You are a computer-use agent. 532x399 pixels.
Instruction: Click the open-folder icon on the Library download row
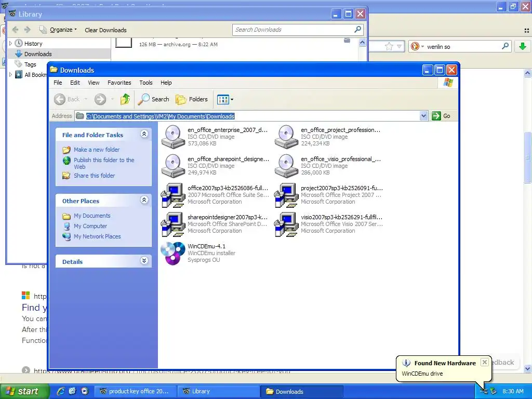pos(347,41)
